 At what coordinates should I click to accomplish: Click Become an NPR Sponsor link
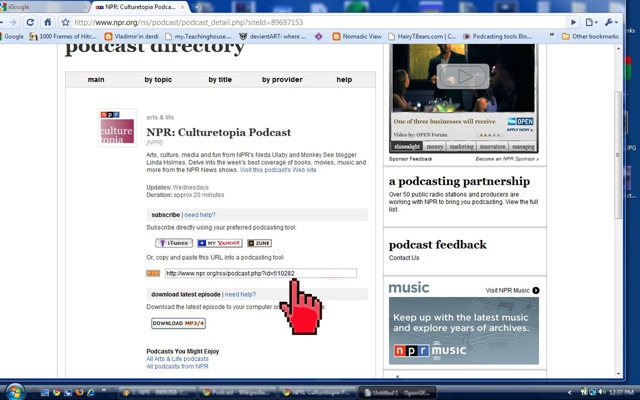coord(507,159)
